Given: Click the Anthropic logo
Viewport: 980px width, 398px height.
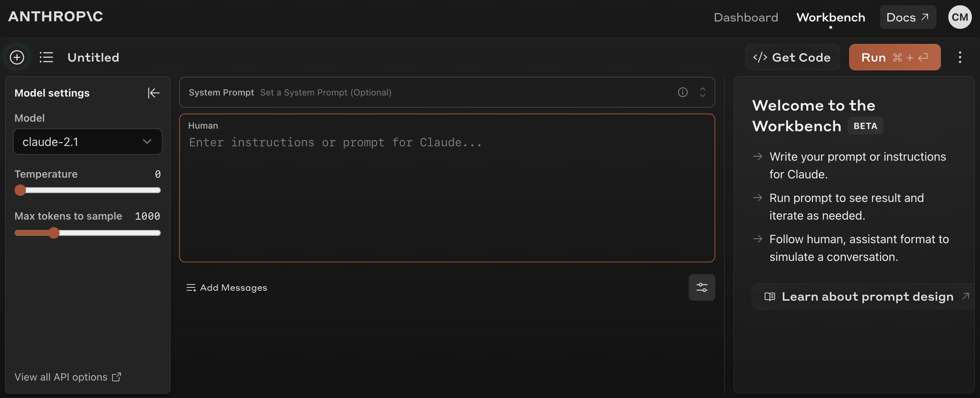Looking at the screenshot, I should [55, 17].
